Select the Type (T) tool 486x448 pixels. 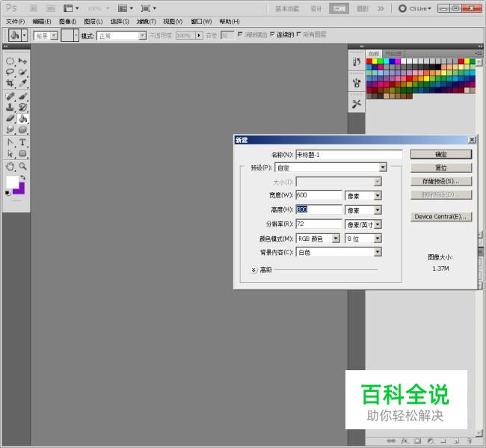coord(22,142)
